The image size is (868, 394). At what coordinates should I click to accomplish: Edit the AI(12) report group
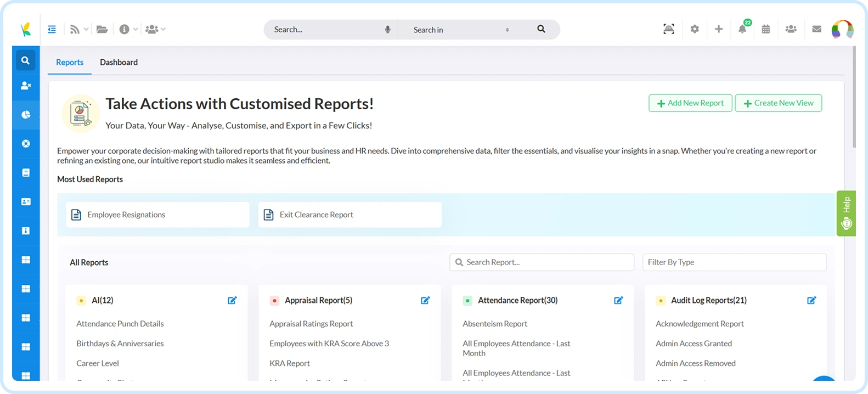tap(232, 300)
